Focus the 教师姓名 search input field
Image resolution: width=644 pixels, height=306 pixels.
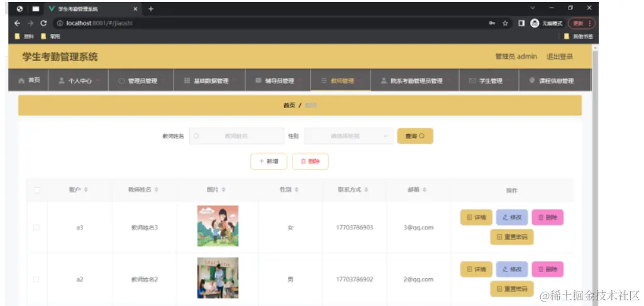236,136
